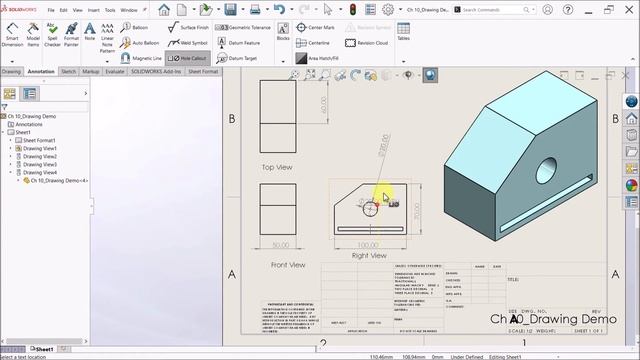
Task: Expand the Linear Note Pattern dropdown arrow
Action: coord(107,62)
